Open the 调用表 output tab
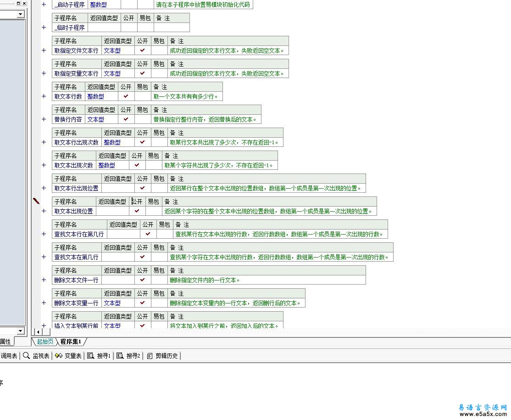511x420 pixels. (x=9, y=356)
